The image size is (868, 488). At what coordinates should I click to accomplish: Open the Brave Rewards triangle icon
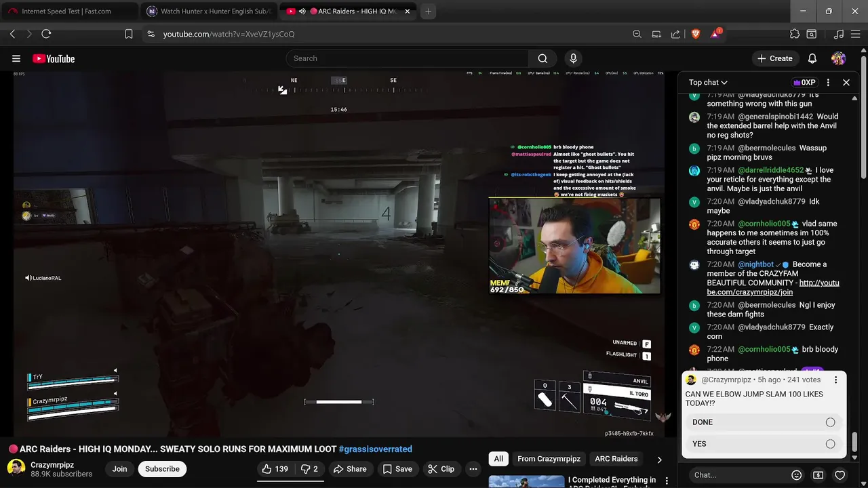(x=715, y=33)
